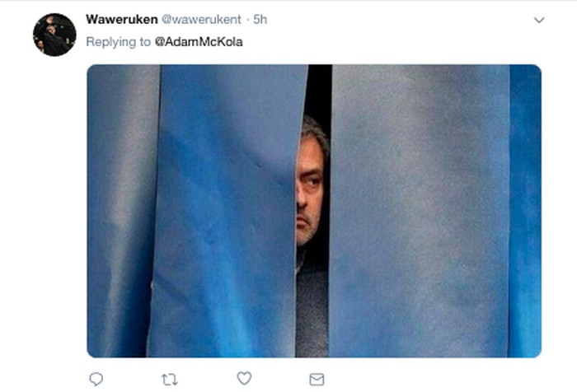Open the Waweruken display name profile
577x392 pixels.
[122, 19]
